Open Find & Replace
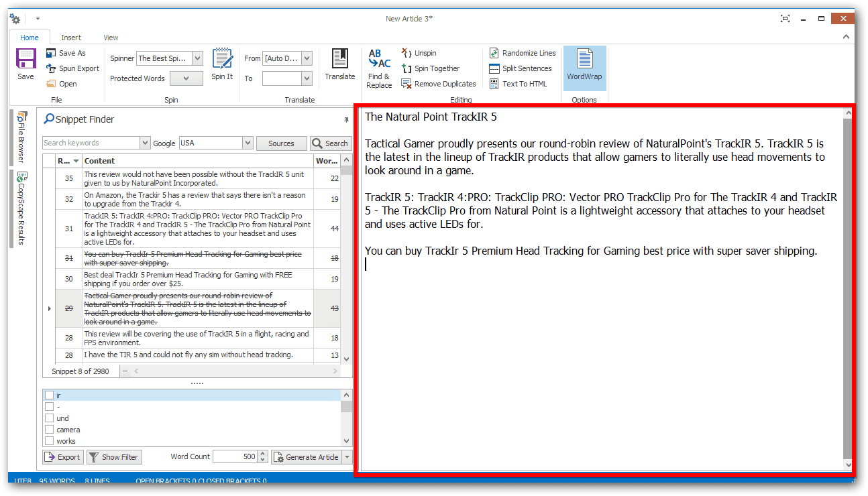The width and height of the screenshot is (868, 496). pyautogui.click(x=379, y=68)
